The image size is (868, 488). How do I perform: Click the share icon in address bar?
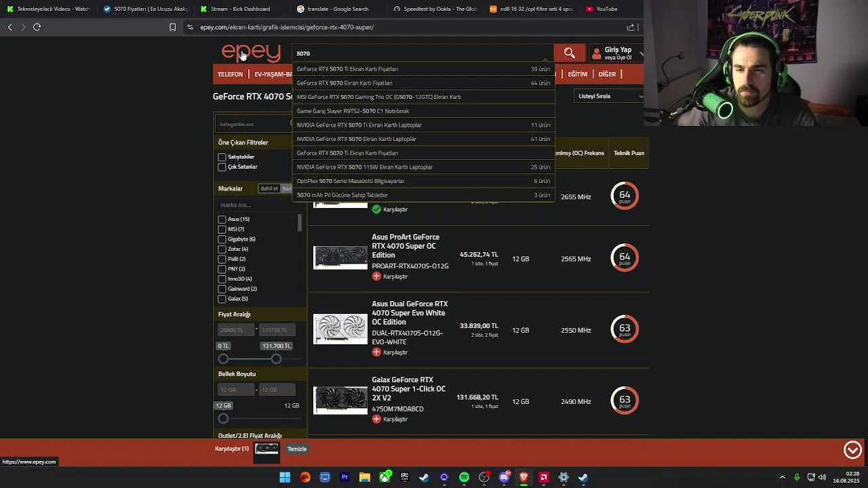point(631,27)
